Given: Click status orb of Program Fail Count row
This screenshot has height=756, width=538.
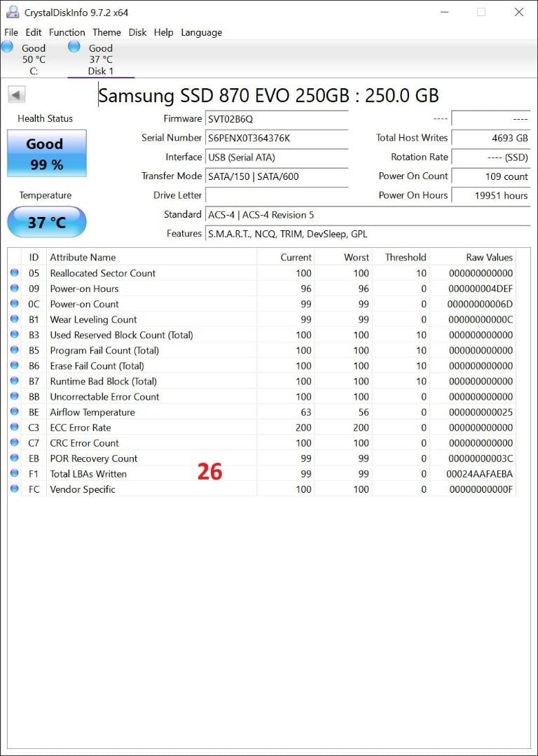Looking at the screenshot, I should (15, 349).
